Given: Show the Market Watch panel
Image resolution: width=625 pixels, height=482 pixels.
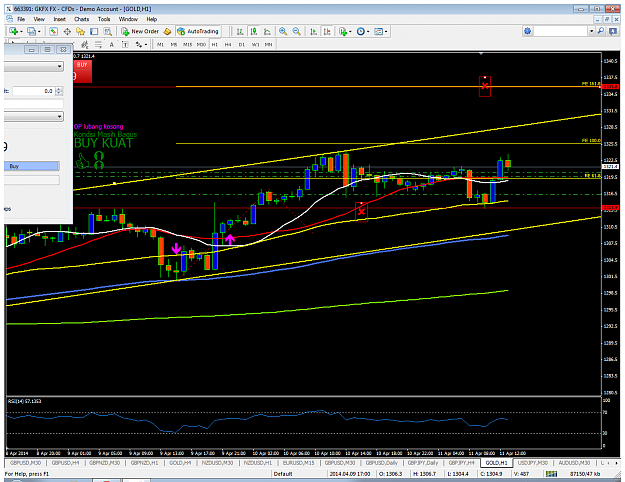Looking at the screenshot, I should click(53, 31).
